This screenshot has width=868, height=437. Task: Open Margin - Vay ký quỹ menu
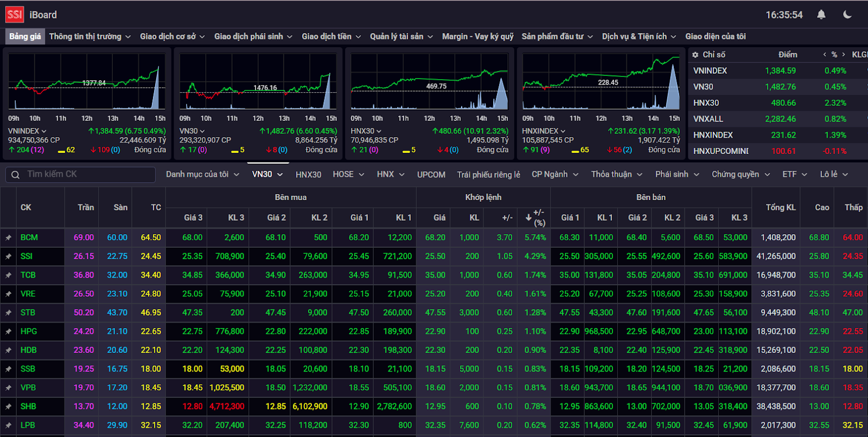tap(477, 36)
